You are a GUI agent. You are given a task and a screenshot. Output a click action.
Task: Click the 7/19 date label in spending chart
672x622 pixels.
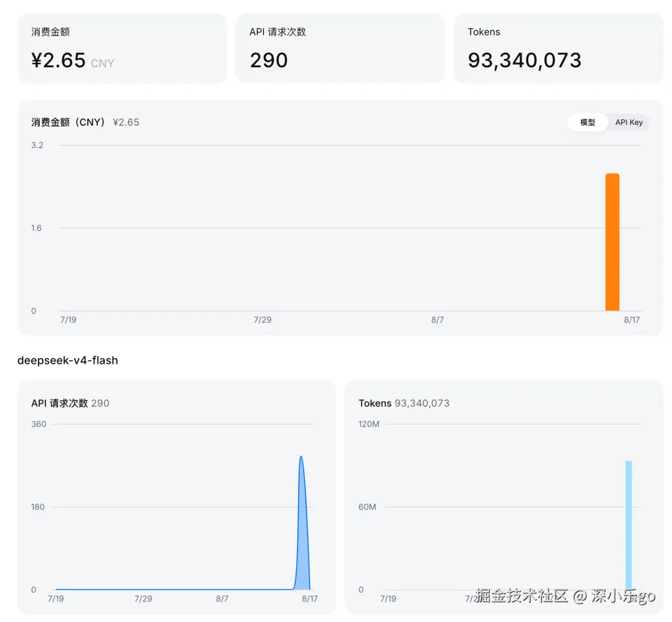coord(68,320)
